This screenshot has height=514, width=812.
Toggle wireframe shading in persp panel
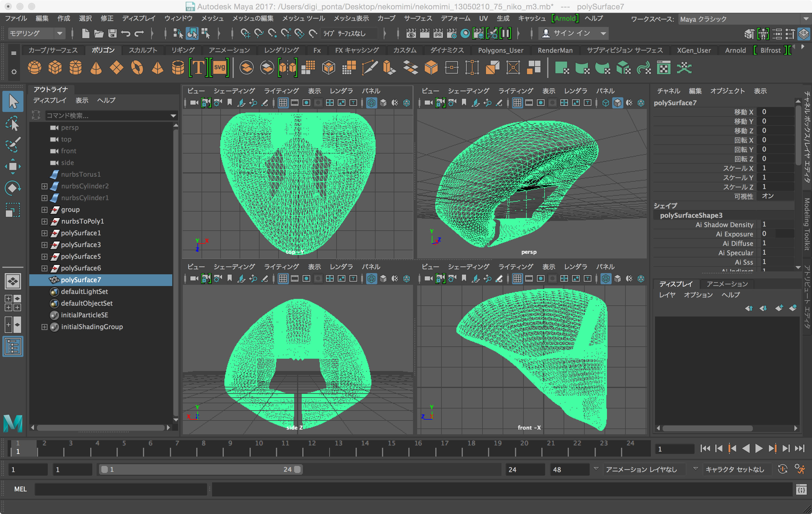[605, 103]
